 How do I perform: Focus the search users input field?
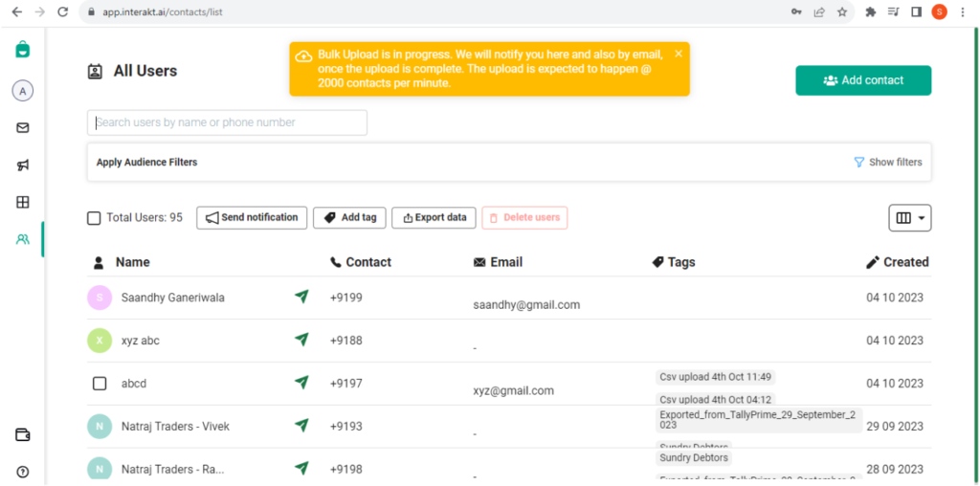pos(227,122)
